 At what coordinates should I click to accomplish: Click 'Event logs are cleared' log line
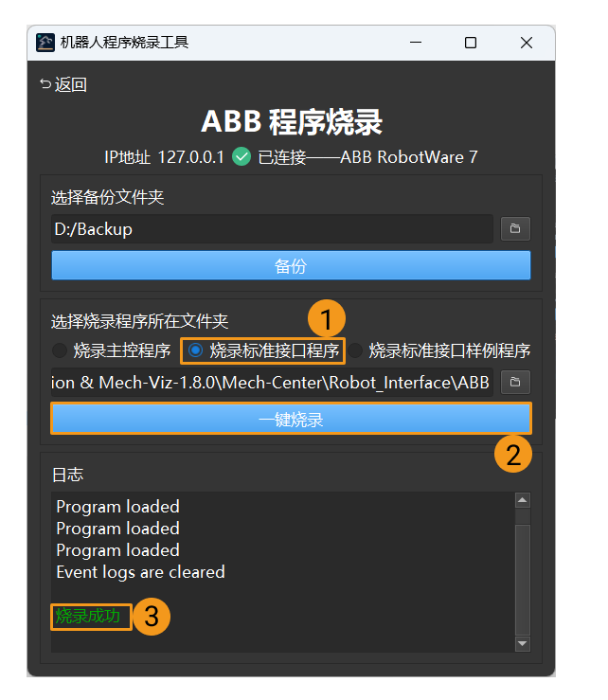point(140,572)
